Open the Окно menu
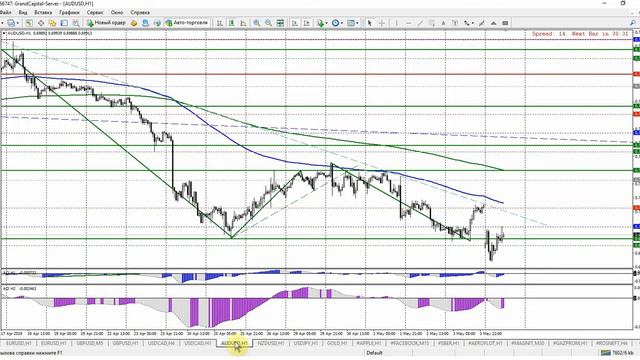Image resolution: width=640 pixels, height=360 pixels. point(117,13)
